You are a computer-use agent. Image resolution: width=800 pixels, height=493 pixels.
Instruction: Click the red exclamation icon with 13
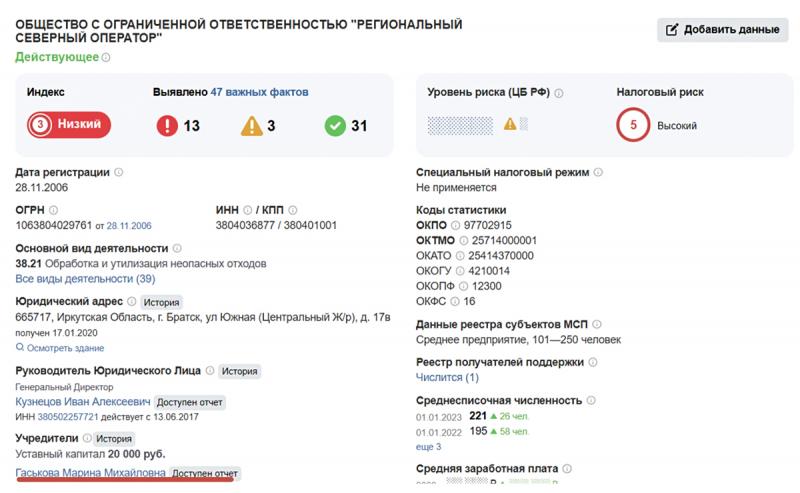pos(168,126)
